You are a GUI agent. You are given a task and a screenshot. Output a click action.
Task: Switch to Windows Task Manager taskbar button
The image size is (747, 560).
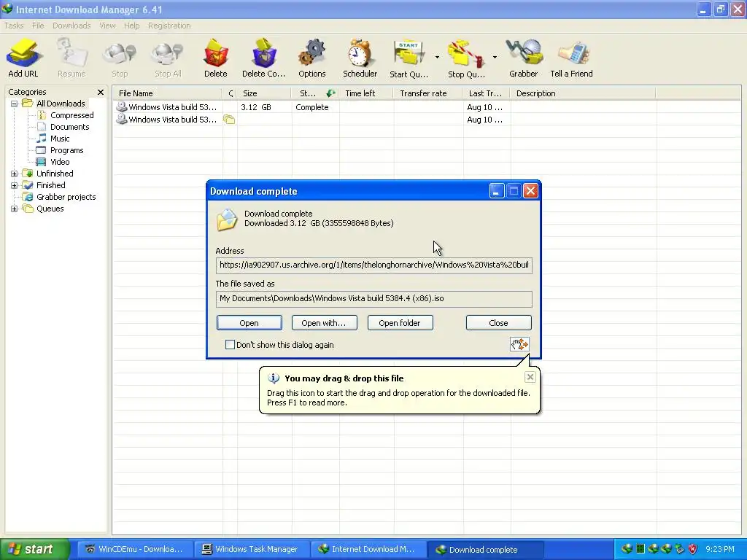click(x=252, y=549)
